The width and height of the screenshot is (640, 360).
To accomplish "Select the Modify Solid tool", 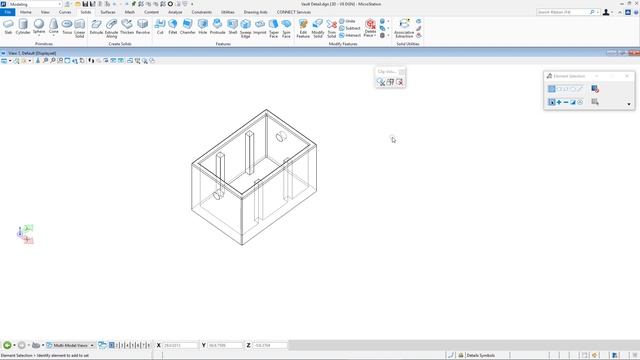I will pos(318,29).
